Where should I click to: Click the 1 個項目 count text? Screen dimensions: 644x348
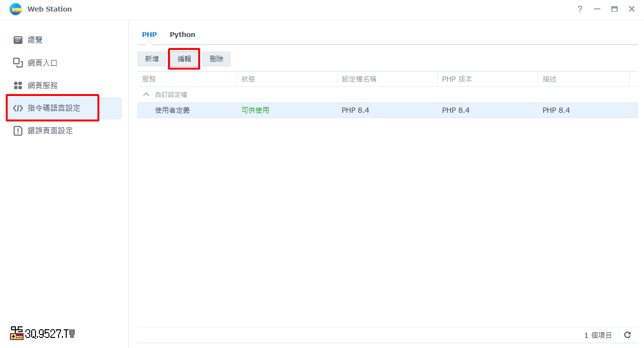click(598, 336)
